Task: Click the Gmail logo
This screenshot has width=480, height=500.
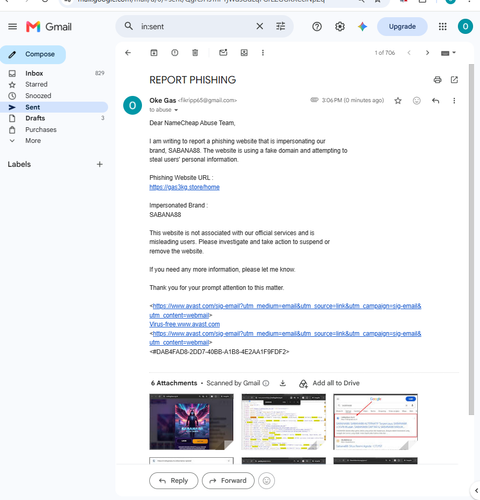Action: coord(49,27)
